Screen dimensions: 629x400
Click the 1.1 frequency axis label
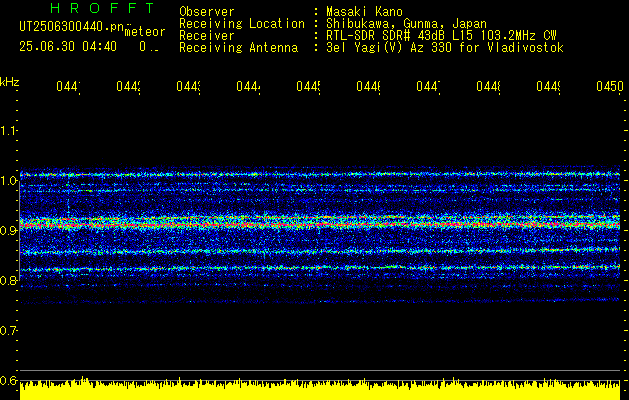pos(8,130)
